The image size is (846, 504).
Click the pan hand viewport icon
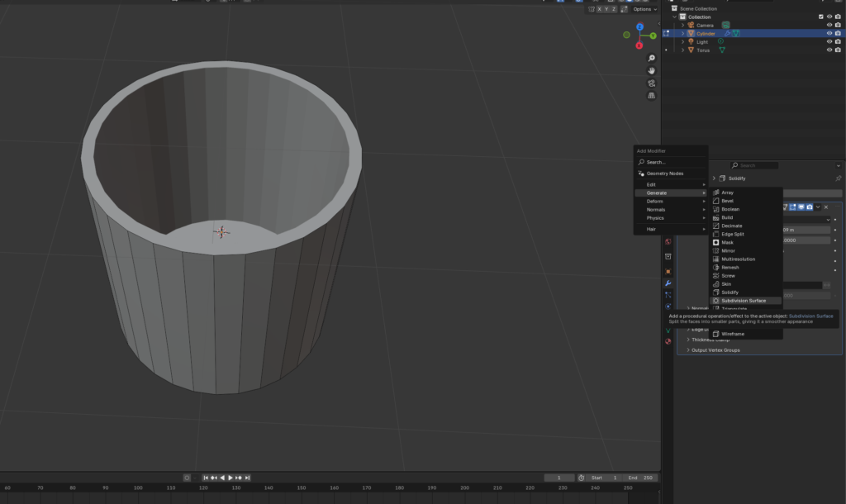[x=652, y=71]
